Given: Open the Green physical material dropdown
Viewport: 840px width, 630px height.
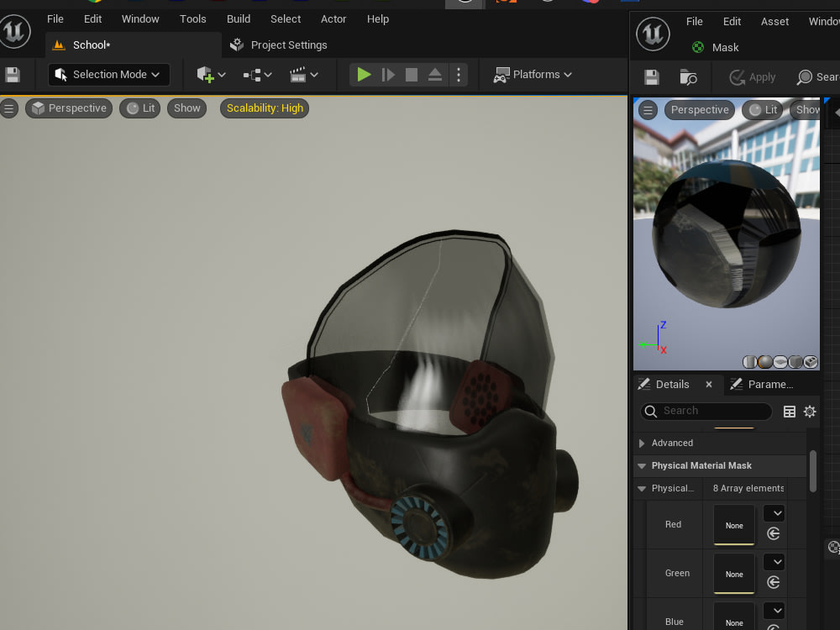Looking at the screenshot, I should coord(774,562).
